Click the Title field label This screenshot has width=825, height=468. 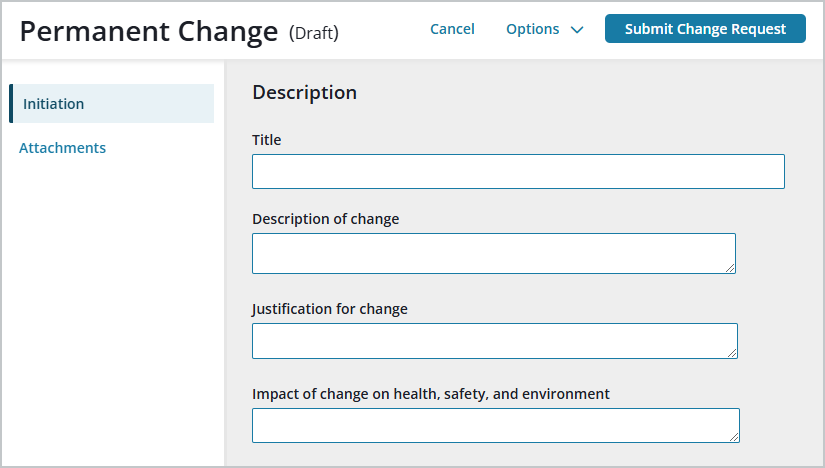point(267,140)
